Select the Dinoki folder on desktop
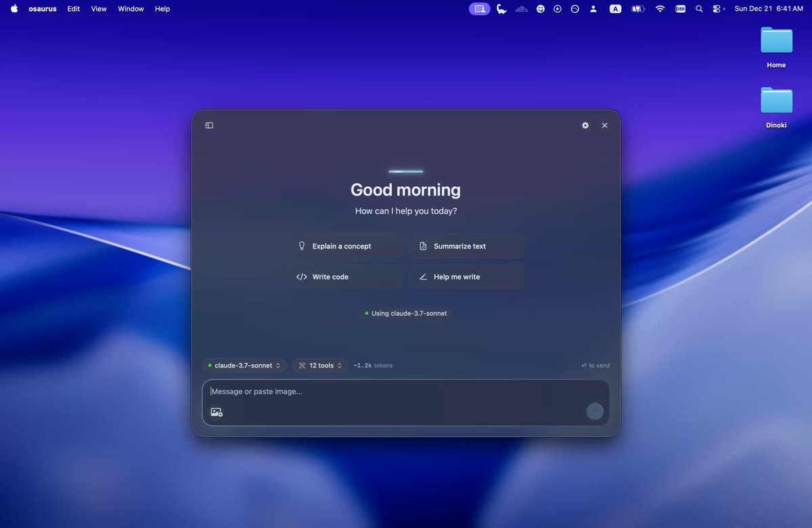 (776, 107)
